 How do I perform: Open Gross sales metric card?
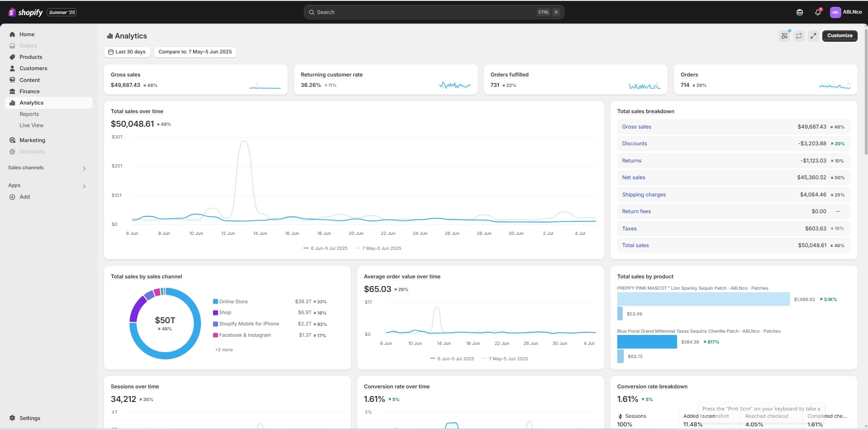point(195,80)
